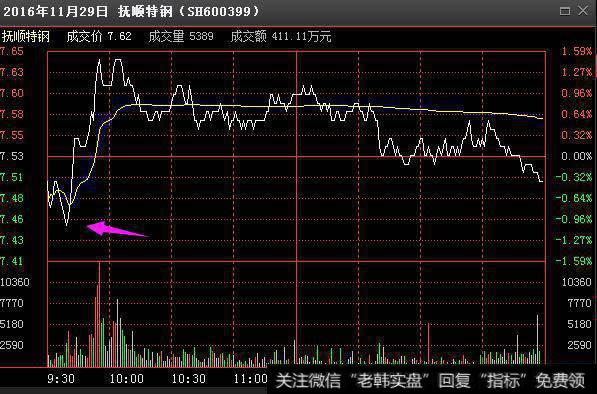
Task: Click the 1.59% top percent label
Action: coord(576,51)
